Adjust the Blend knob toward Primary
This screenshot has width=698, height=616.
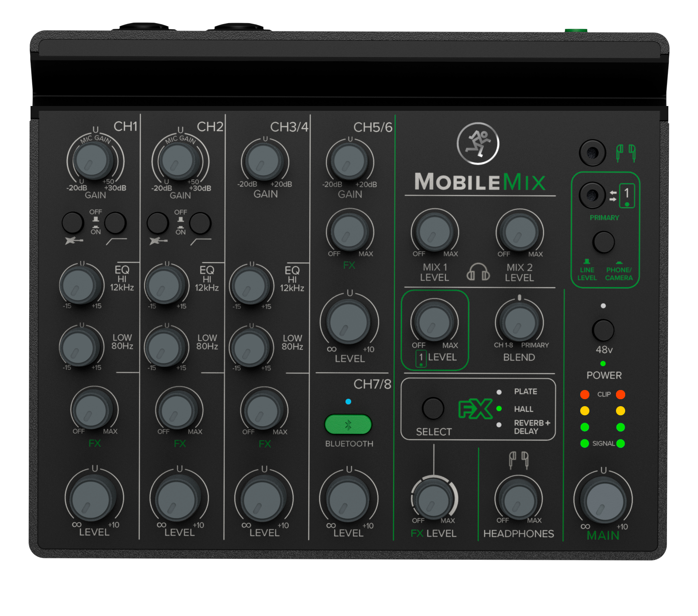[x=518, y=323]
